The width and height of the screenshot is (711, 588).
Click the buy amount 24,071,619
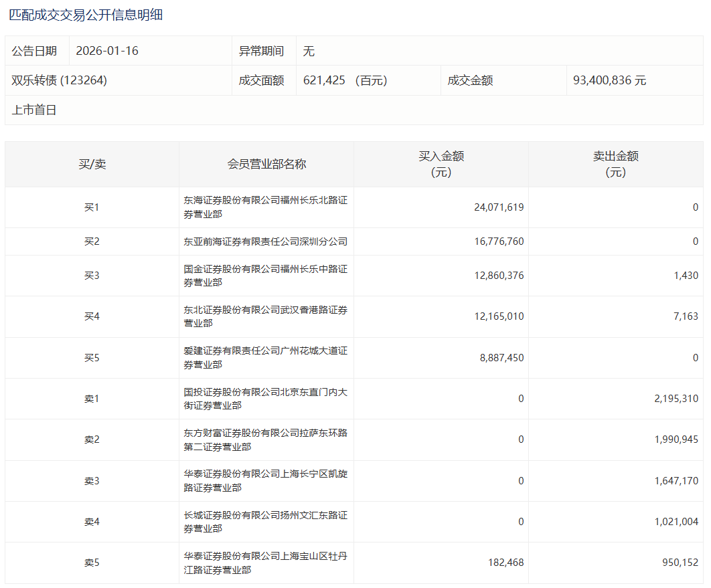(498, 207)
